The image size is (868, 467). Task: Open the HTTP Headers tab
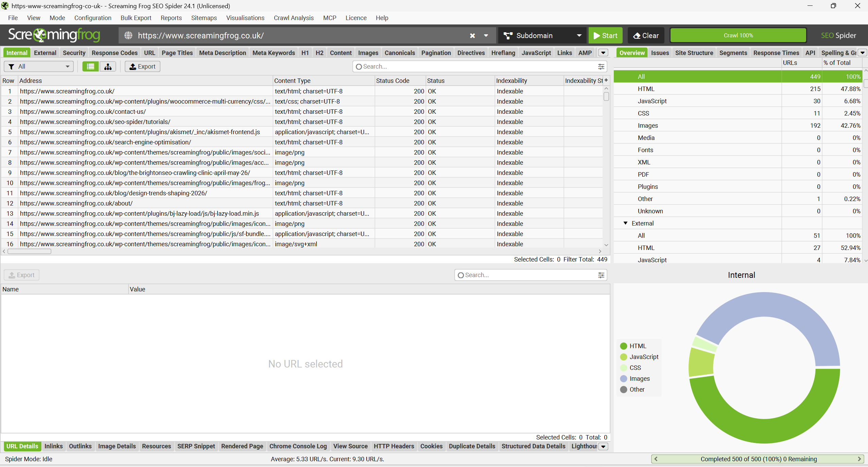(x=394, y=446)
